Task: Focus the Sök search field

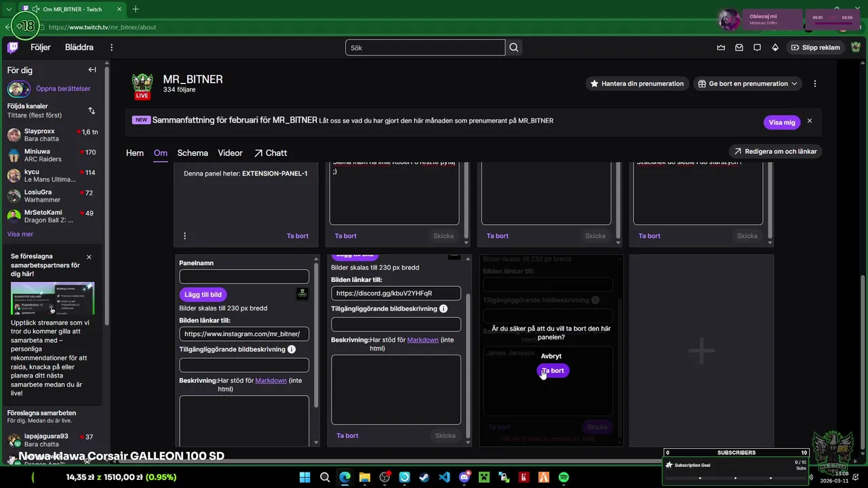Action: click(x=425, y=47)
